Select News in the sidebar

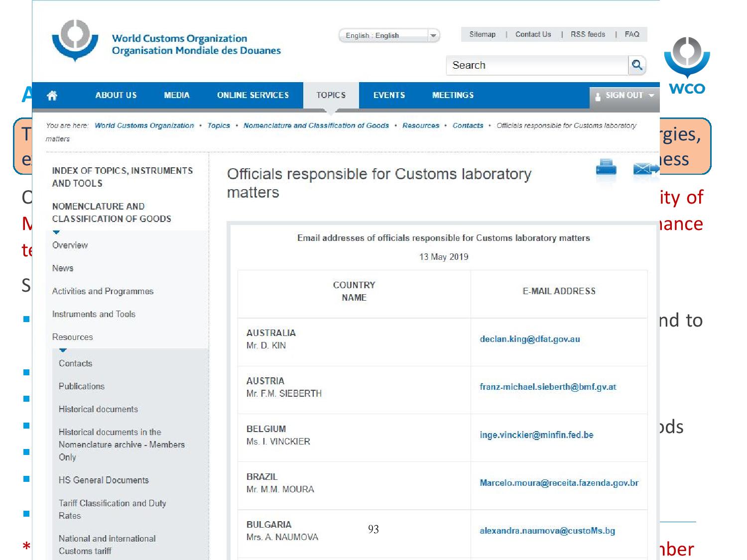(x=63, y=268)
